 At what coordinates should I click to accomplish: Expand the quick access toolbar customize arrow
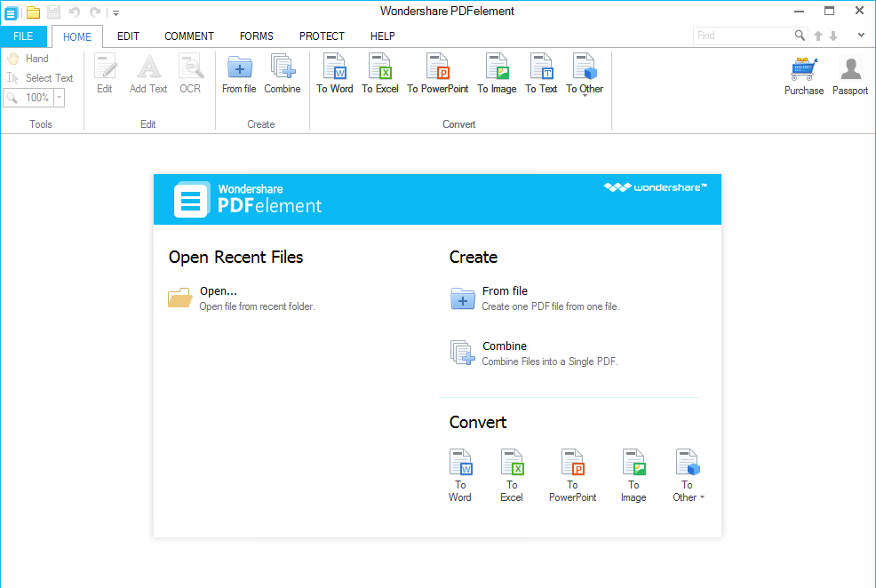point(115,12)
